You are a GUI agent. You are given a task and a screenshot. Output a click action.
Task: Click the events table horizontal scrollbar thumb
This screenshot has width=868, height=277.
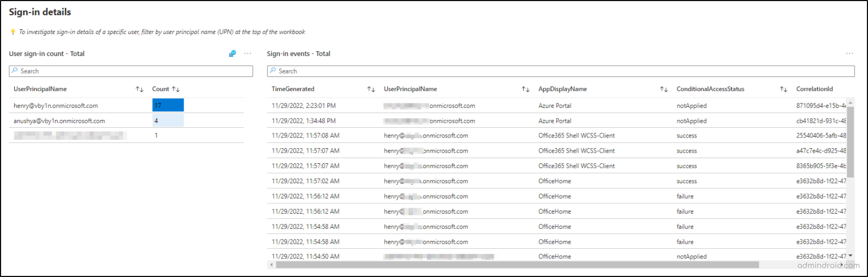pyautogui.click(x=517, y=265)
